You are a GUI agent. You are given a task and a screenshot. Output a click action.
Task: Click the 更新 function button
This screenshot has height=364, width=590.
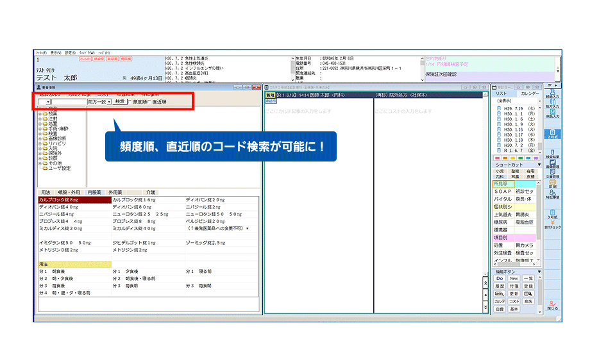(514, 294)
